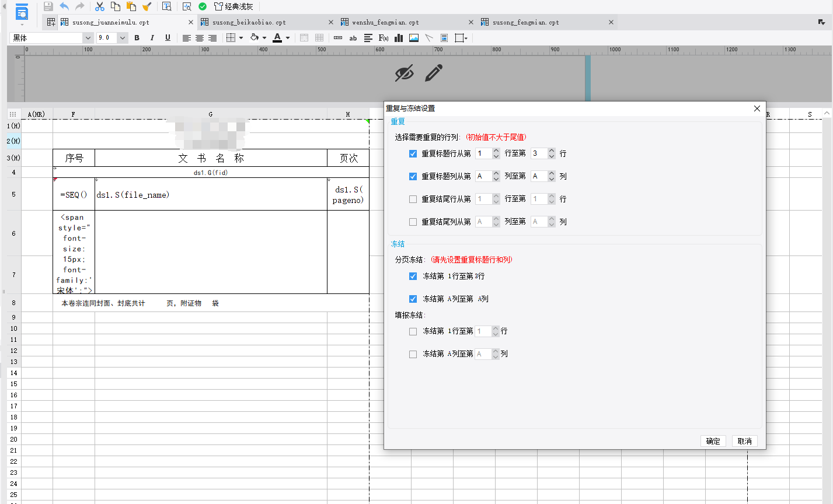Enable 重复结尾列从第 checkbox
The width and height of the screenshot is (833, 504).
(x=413, y=222)
